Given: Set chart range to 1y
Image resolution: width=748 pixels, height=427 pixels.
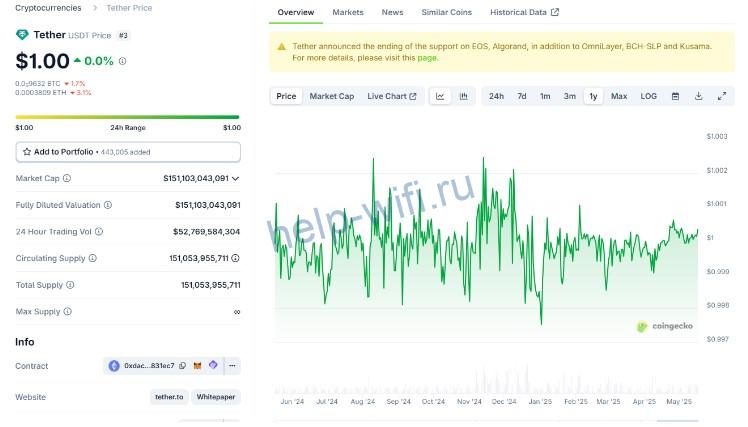Looking at the screenshot, I should (593, 96).
